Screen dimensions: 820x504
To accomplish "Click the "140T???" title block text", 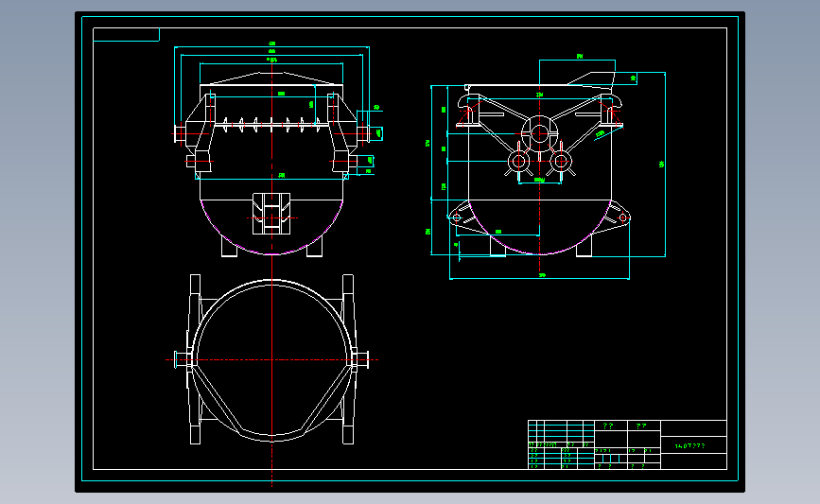I will click(689, 446).
